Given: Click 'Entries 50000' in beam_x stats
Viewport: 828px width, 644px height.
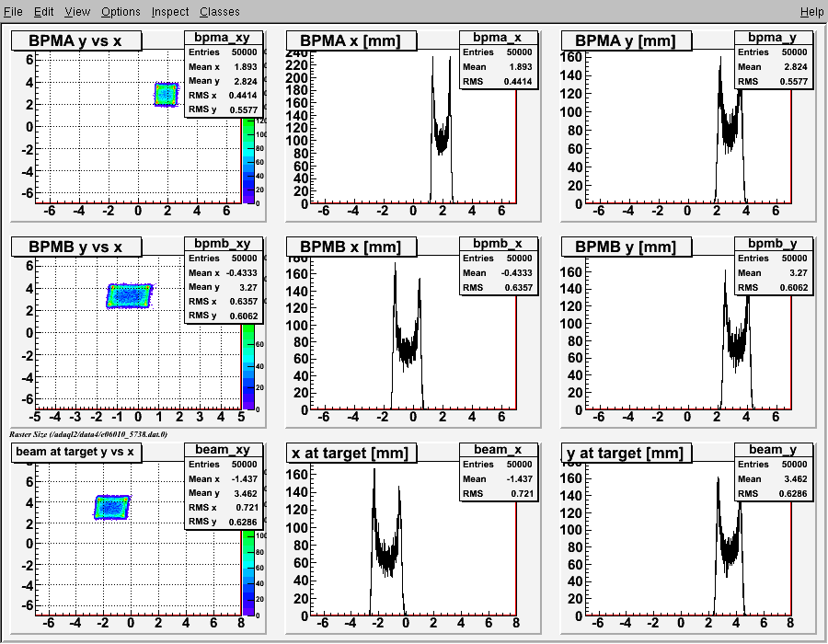Looking at the screenshot, I should pos(498,464).
